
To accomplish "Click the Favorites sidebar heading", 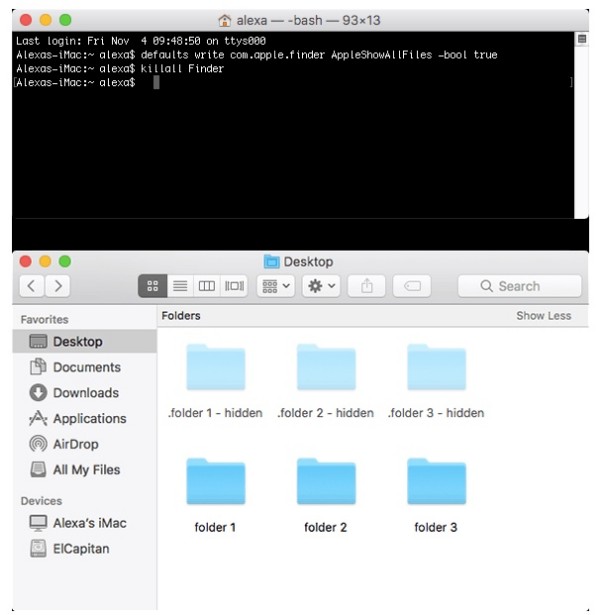I will click(45, 320).
